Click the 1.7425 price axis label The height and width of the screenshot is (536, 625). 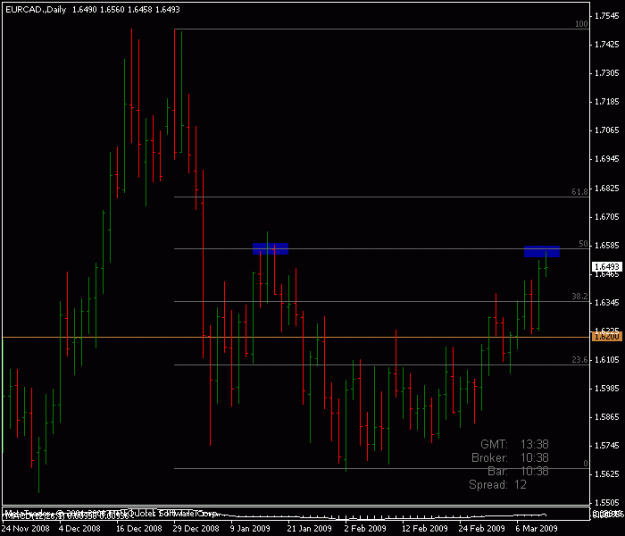click(607, 45)
